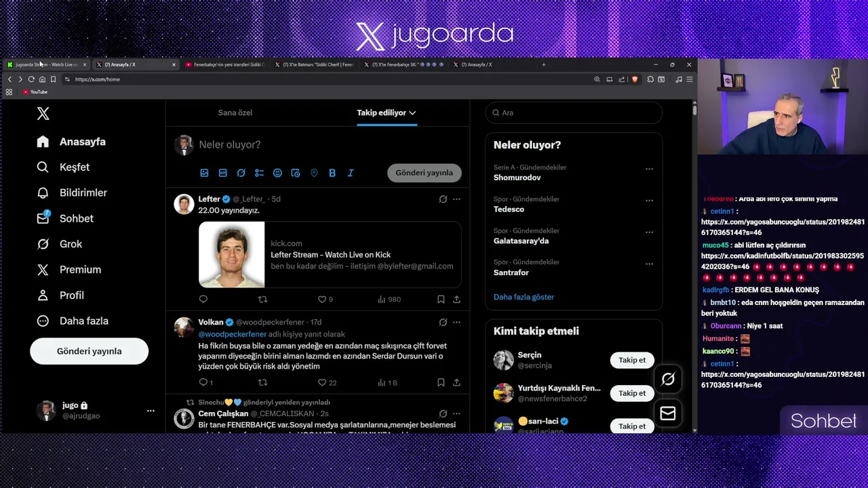Apply italic formatting in composer
The height and width of the screenshot is (488, 868).
click(x=351, y=173)
